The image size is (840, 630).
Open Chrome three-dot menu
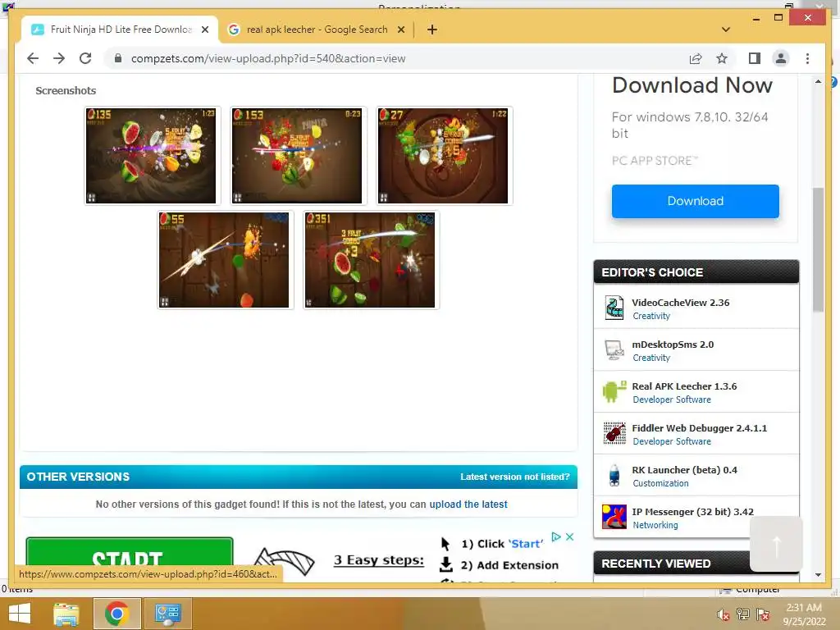click(x=807, y=58)
